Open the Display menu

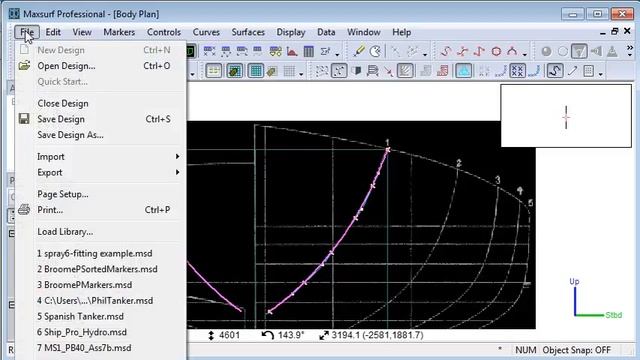tap(291, 32)
